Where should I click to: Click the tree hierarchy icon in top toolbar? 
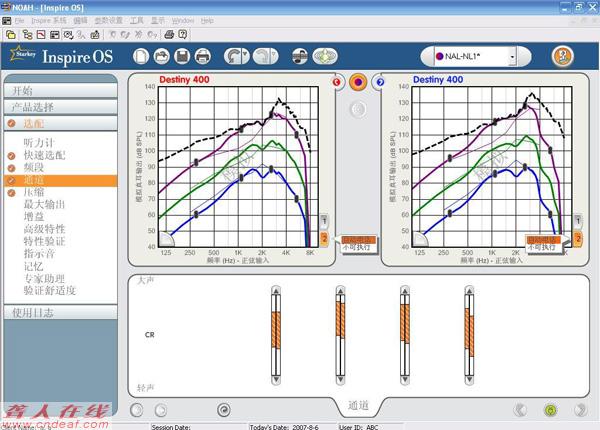27,35
